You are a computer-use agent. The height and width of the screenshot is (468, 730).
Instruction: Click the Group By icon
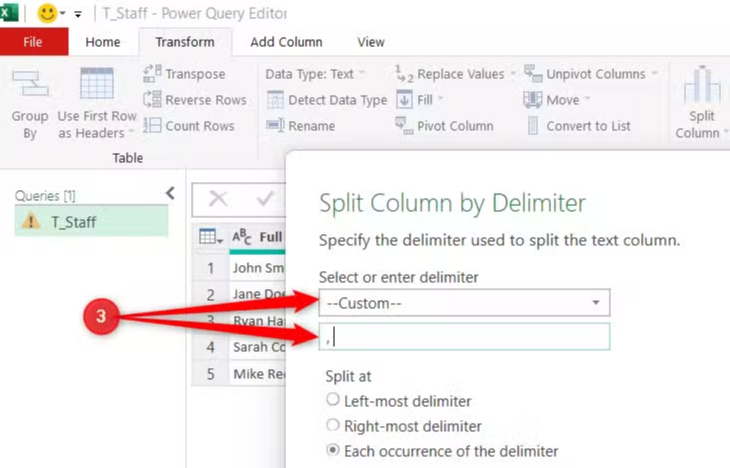(x=30, y=83)
